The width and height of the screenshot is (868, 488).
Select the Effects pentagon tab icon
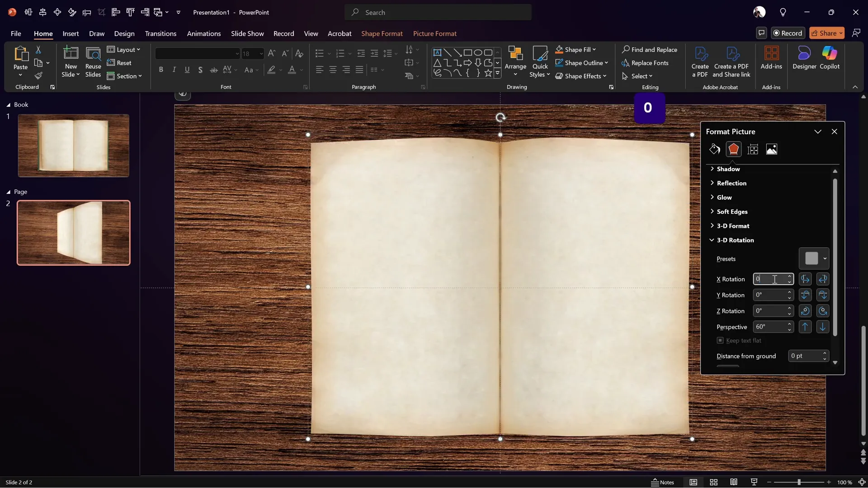pos(734,149)
